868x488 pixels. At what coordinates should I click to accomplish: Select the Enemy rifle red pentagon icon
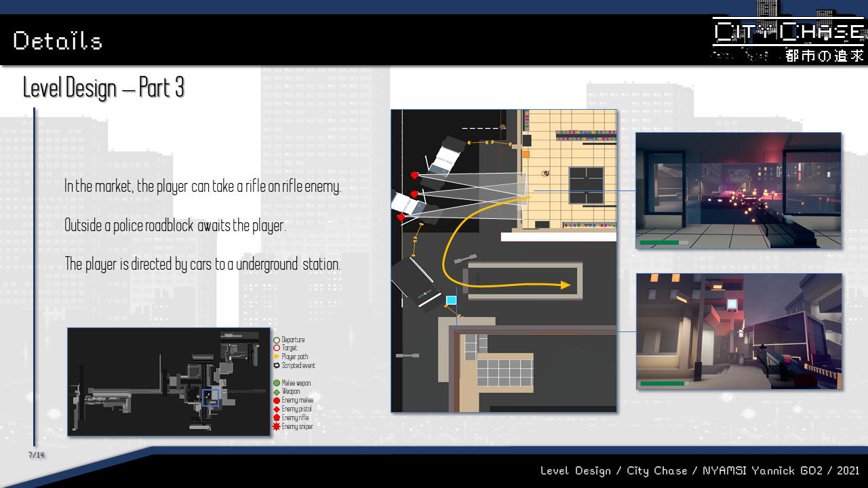(277, 418)
